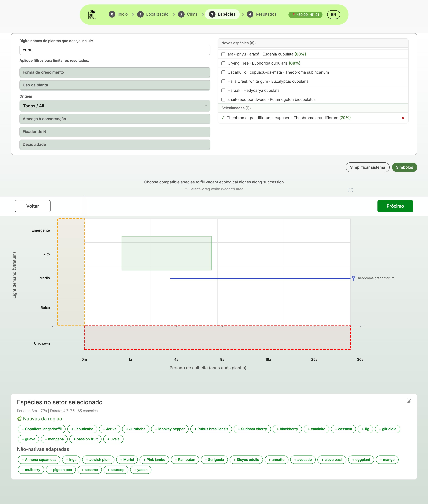
Task: Click the green vacant niche rectangle
Action: (x=166, y=253)
